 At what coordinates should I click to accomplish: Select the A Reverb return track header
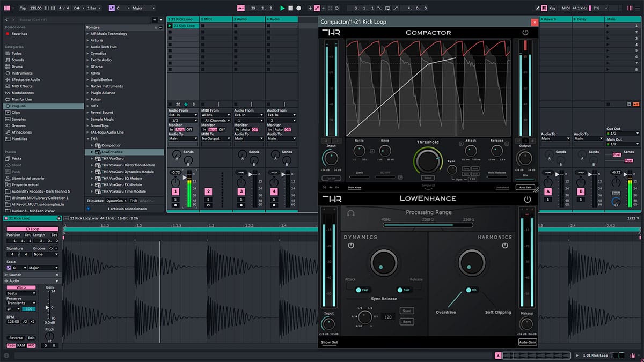point(556,19)
